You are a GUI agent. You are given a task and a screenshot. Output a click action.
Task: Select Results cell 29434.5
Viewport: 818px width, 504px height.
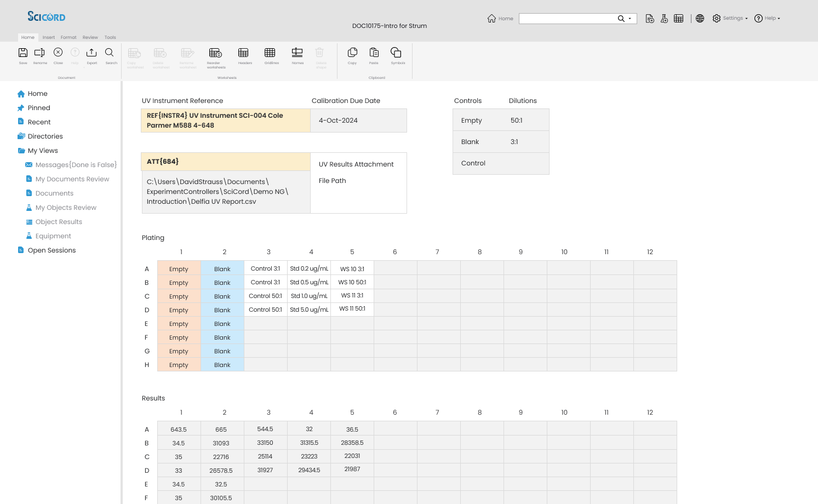(x=309, y=470)
